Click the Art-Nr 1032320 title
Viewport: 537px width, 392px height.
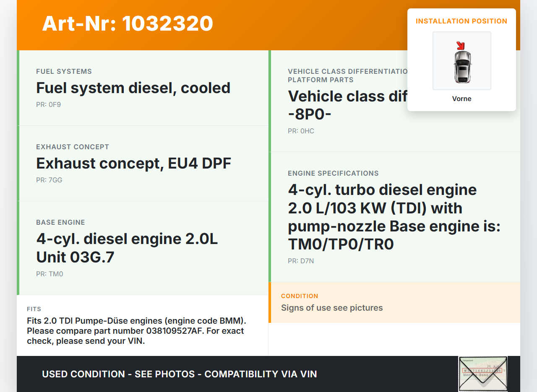pos(128,23)
